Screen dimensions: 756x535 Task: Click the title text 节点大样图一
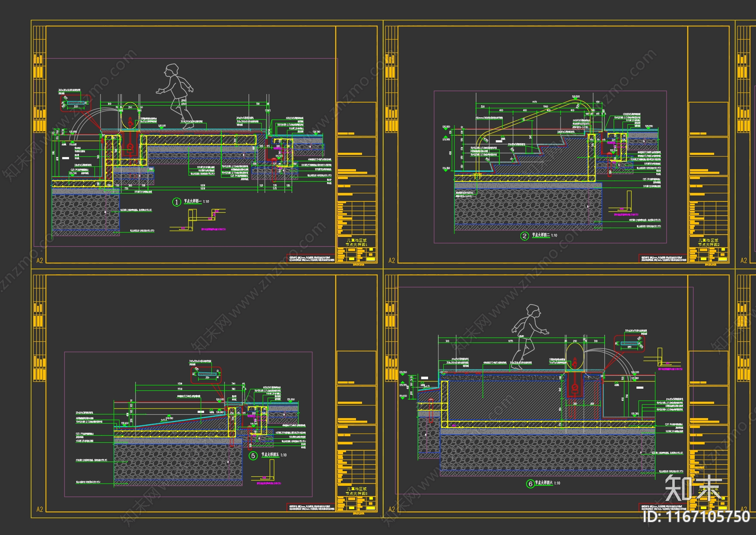193,201
